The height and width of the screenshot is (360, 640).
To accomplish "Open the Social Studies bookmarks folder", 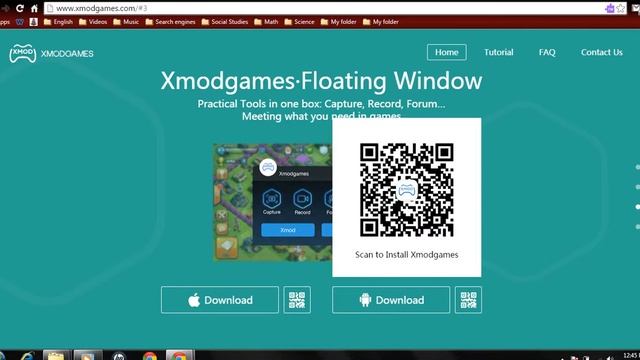I will click(224, 22).
